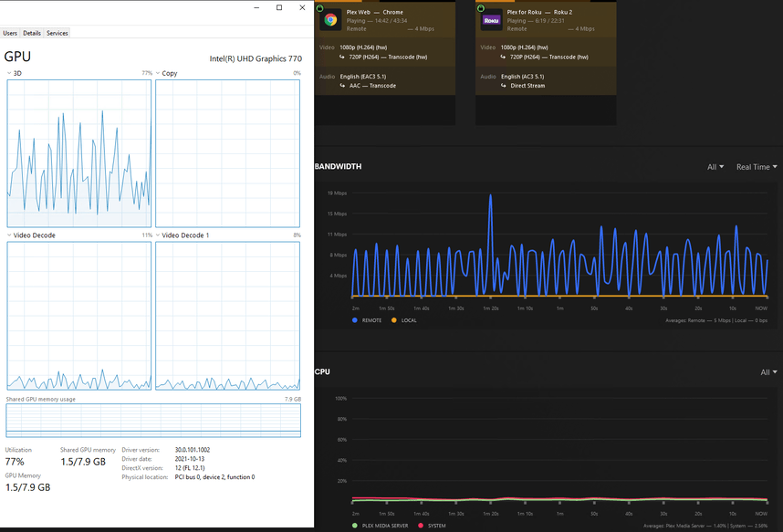The width and height of the screenshot is (783, 532).
Task: Click the Chrome icon on Plex Web session
Action: click(x=330, y=20)
